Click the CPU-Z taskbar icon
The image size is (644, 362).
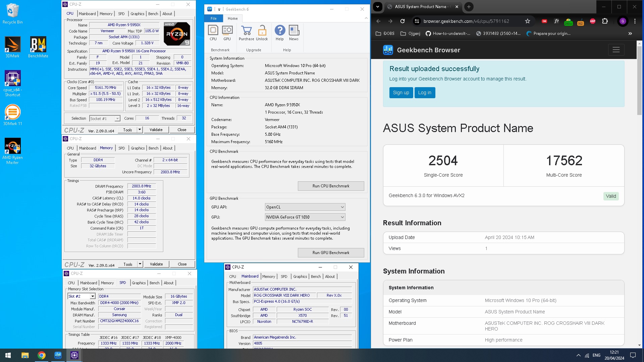tap(74, 355)
